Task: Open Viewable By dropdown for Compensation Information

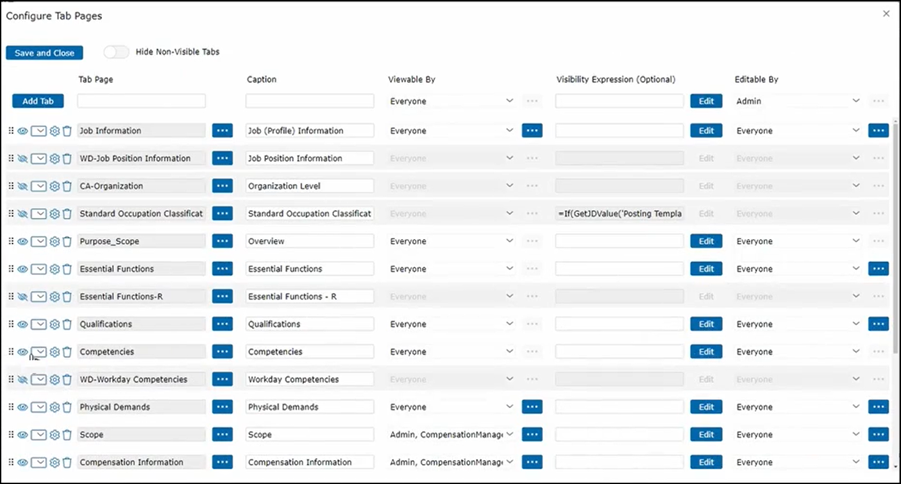Action: coord(451,463)
